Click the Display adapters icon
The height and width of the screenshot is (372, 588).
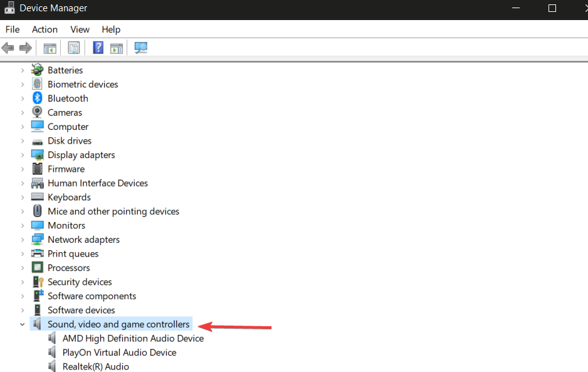point(37,155)
